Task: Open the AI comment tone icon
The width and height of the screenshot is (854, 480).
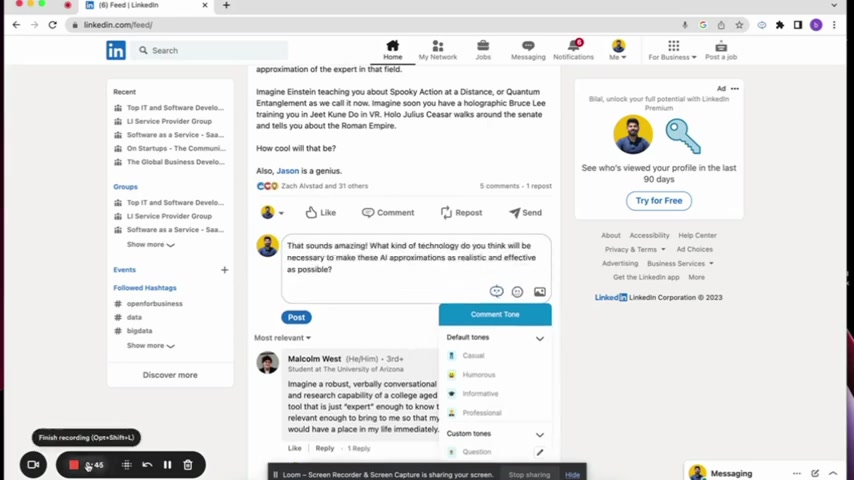Action: pos(496,292)
